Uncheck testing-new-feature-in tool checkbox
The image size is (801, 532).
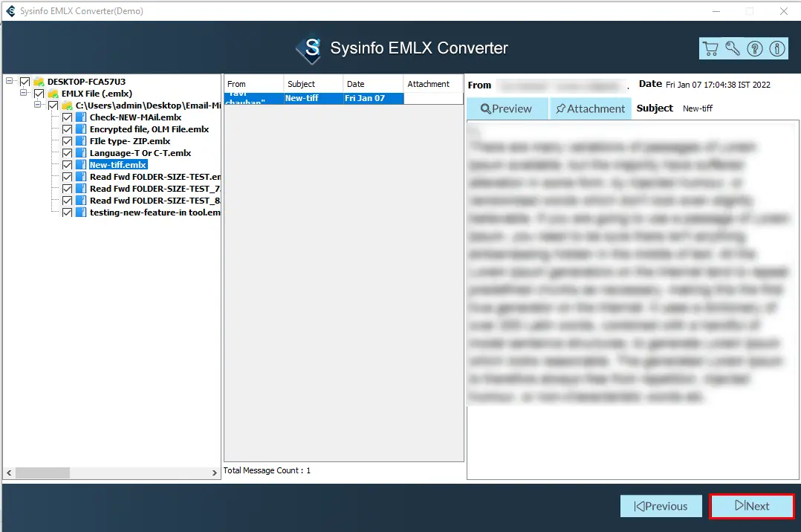pyautogui.click(x=67, y=212)
